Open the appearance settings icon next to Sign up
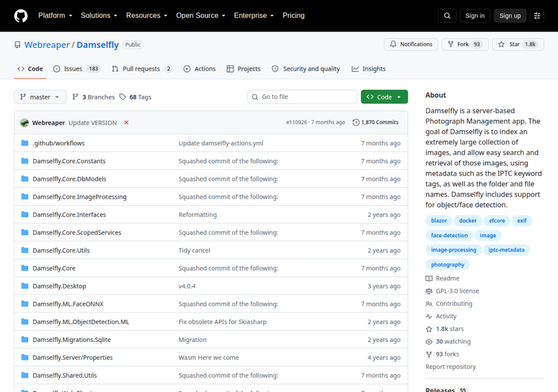Image resolution: width=558 pixels, height=392 pixels. tap(537, 16)
